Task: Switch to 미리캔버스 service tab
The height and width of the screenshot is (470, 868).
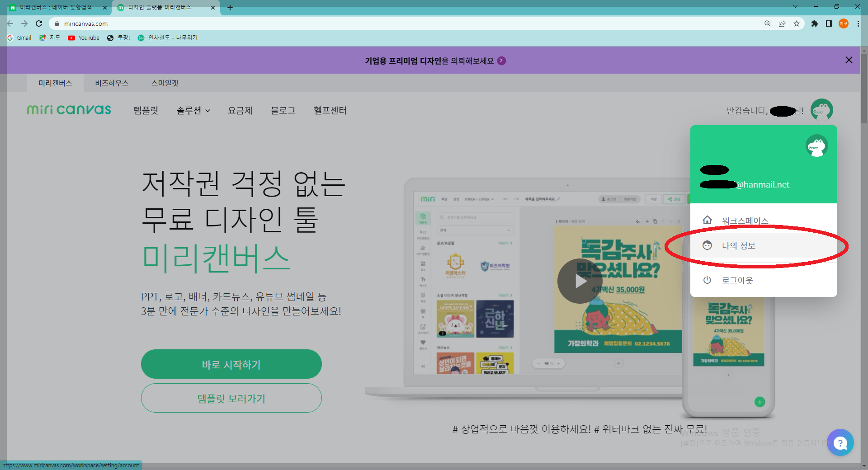Action: pyautogui.click(x=55, y=83)
